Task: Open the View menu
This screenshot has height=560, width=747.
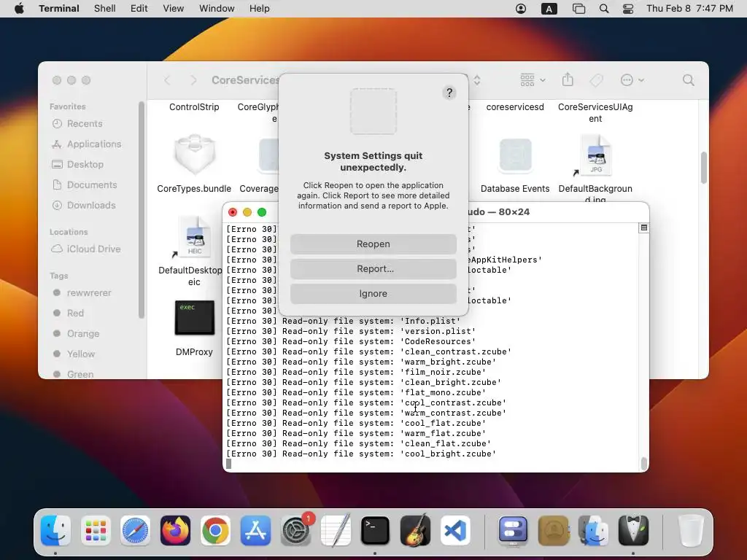Action: tap(173, 9)
